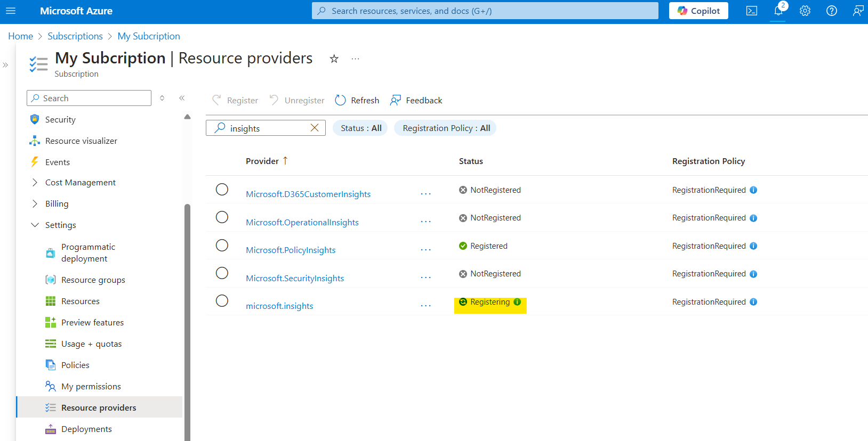Clear the insights filter text
Image resolution: width=868 pixels, height=441 pixels.
click(315, 128)
